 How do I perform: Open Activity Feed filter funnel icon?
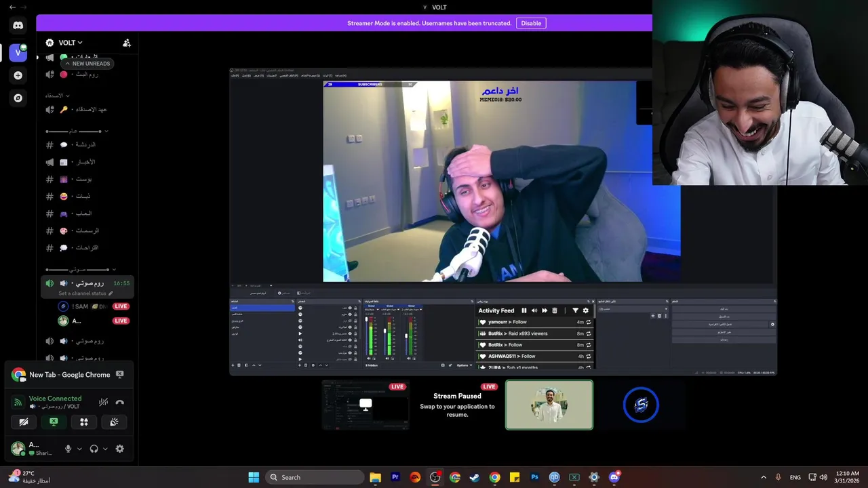pos(575,310)
